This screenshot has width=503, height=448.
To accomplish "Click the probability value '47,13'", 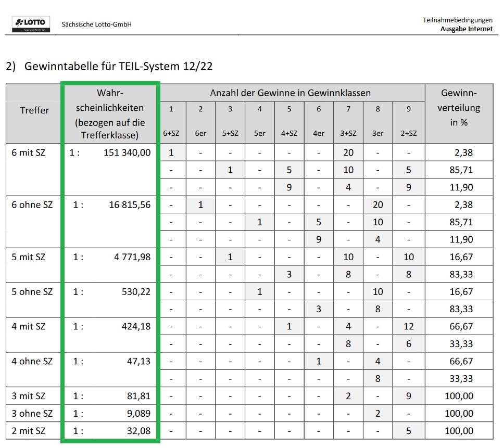I will pyautogui.click(x=139, y=361).
